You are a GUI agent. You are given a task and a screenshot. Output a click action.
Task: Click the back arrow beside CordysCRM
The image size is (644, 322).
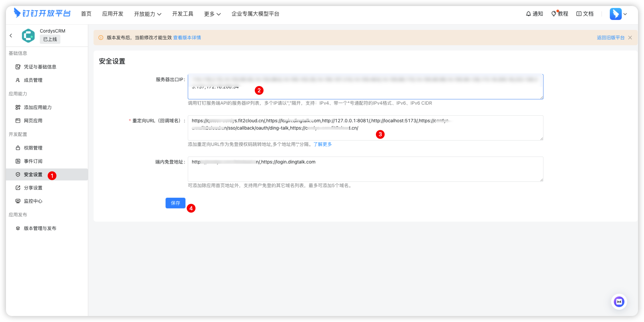tap(11, 36)
